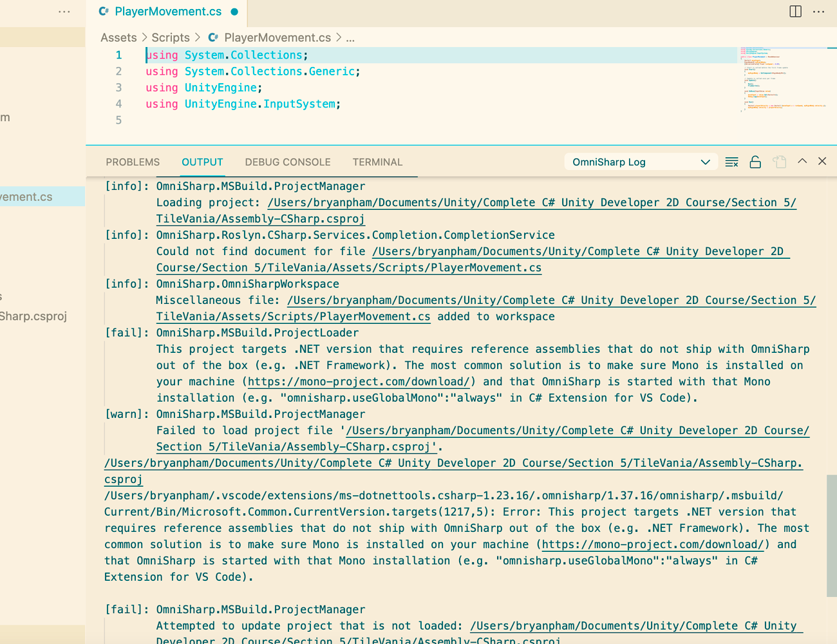Switch to the DEBUG CONSOLE tab
The width and height of the screenshot is (837, 644).
pos(287,162)
